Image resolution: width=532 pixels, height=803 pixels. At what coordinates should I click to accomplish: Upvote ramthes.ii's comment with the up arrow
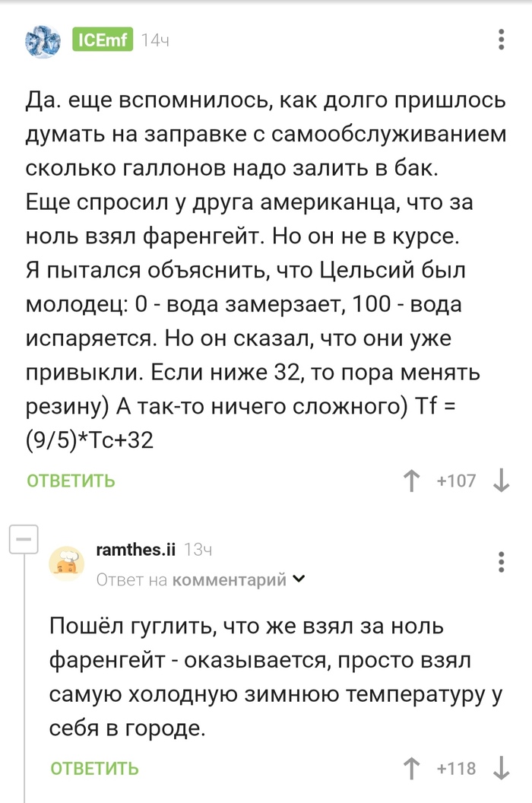tap(411, 770)
